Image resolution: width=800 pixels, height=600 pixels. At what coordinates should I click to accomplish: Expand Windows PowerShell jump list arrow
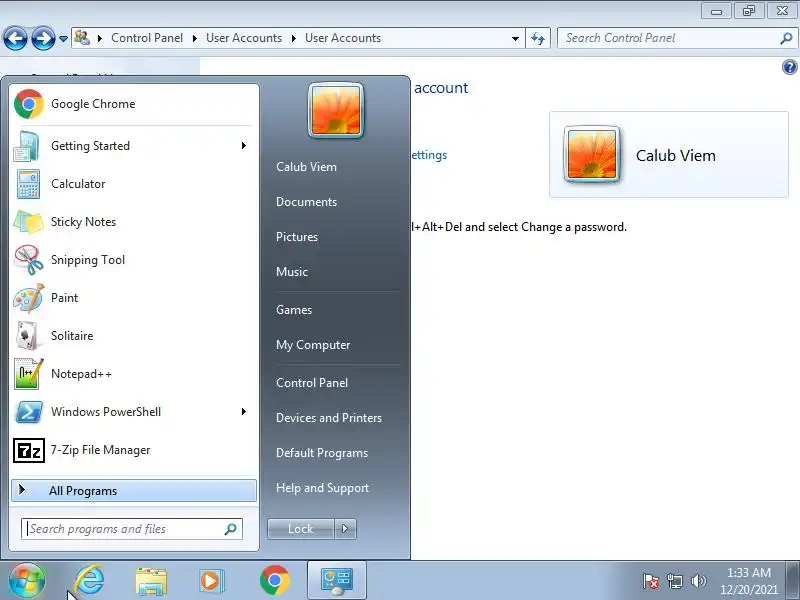click(244, 412)
